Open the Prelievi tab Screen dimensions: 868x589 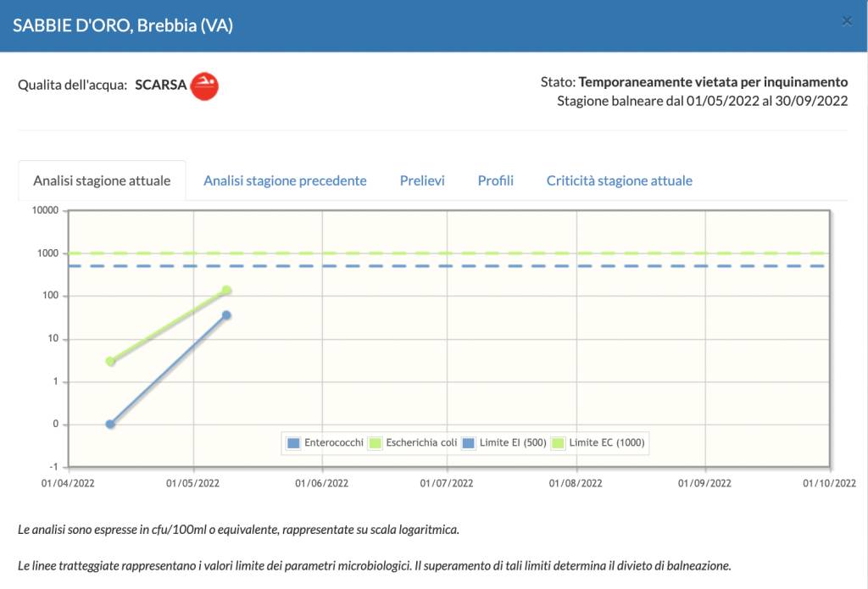[422, 181]
